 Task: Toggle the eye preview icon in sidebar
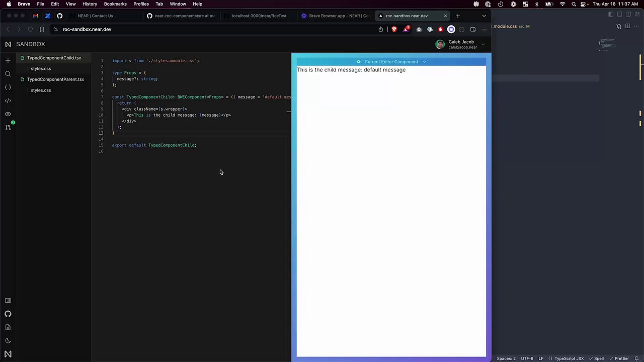click(8, 114)
